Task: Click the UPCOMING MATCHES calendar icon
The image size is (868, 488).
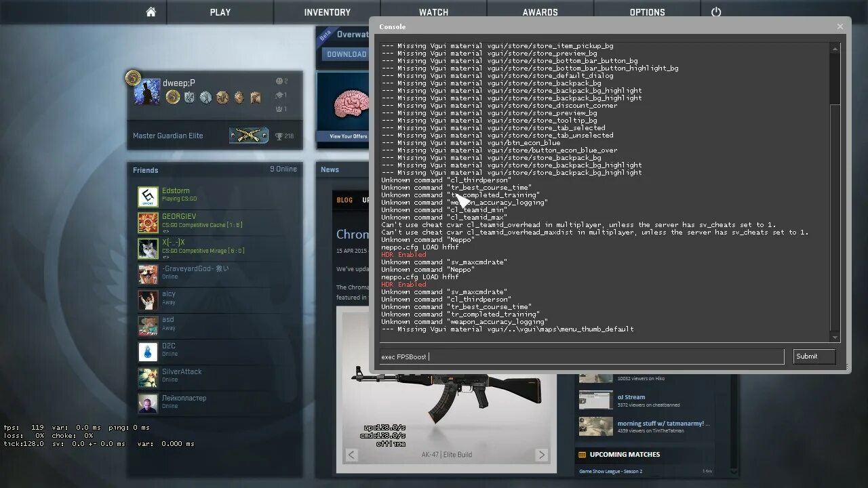Action: 581,454
